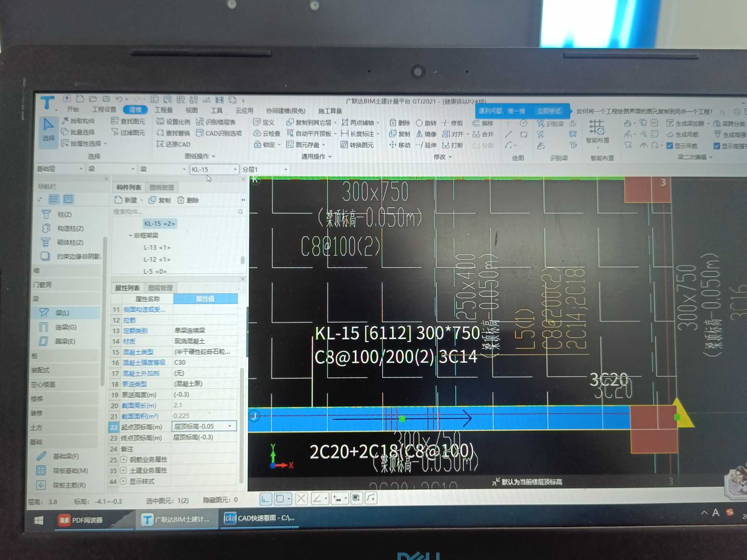Click 旋转 rotate tool
The image size is (747, 560).
tap(426, 123)
